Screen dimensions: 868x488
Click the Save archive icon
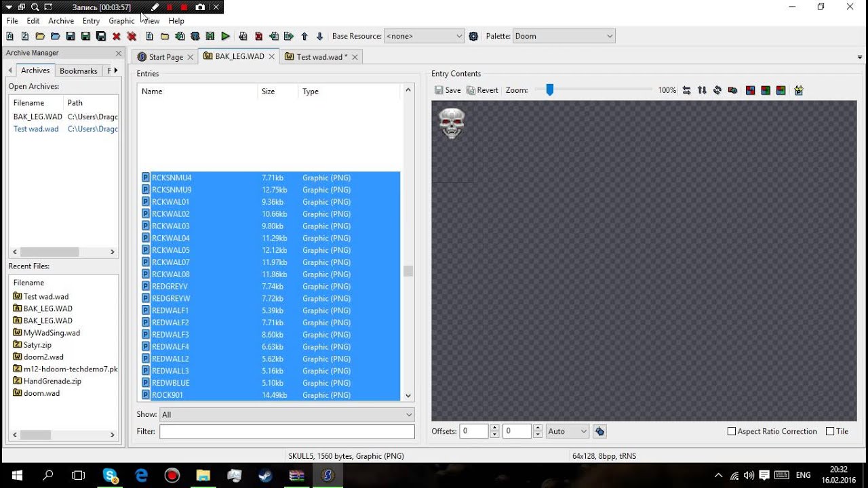(71, 36)
